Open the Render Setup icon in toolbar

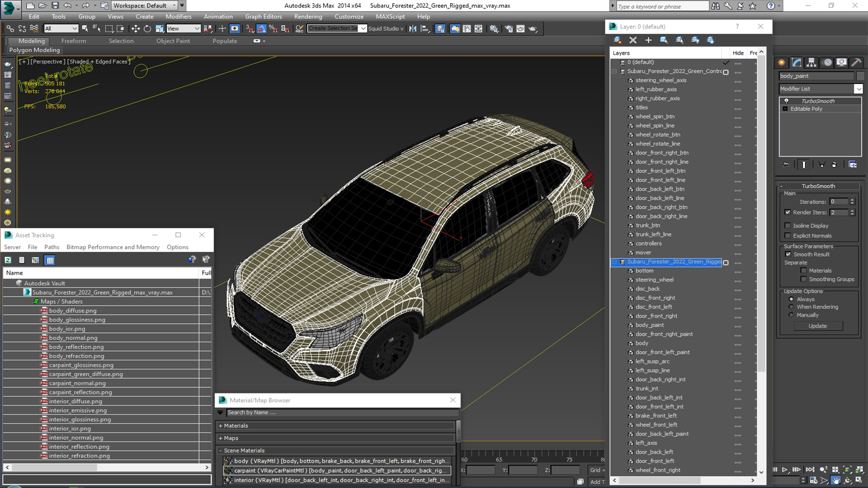(x=509, y=28)
